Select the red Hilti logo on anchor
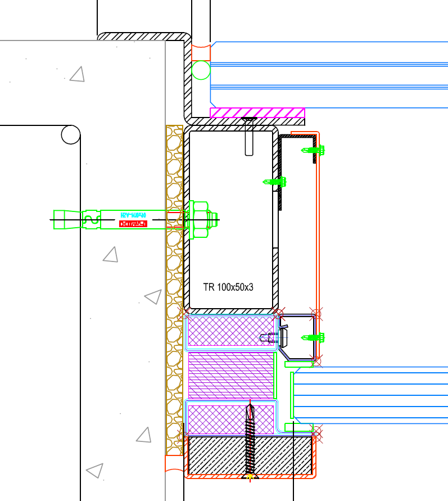Viewport: 448px width, 501px height. (133, 224)
